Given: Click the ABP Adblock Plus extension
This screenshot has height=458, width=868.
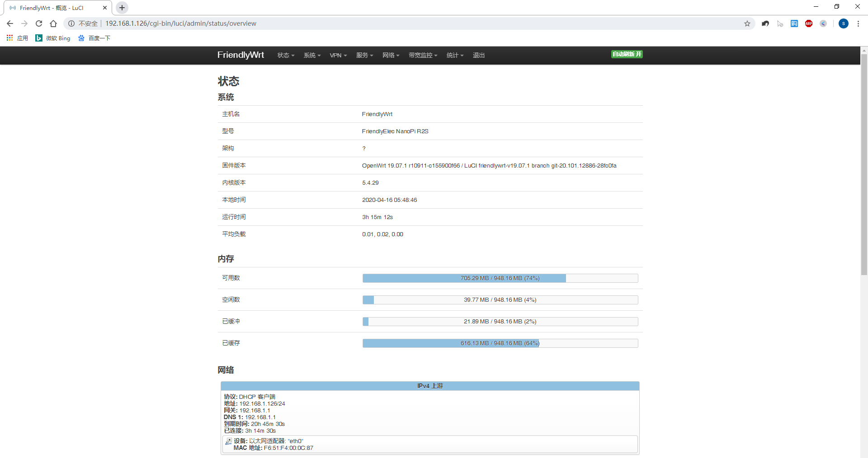Looking at the screenshot, I should coord(809,23).
